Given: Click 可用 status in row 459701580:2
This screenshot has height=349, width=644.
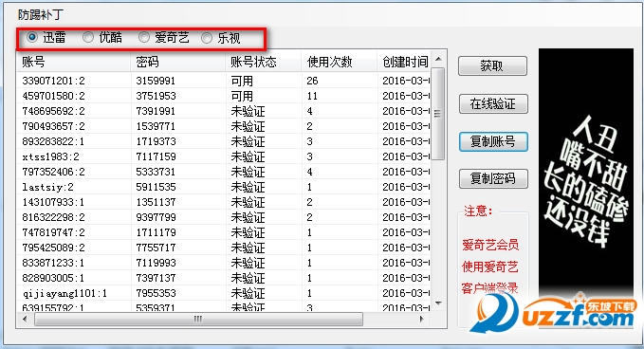Looking at the screenshot, I should [x=242, y=96].
